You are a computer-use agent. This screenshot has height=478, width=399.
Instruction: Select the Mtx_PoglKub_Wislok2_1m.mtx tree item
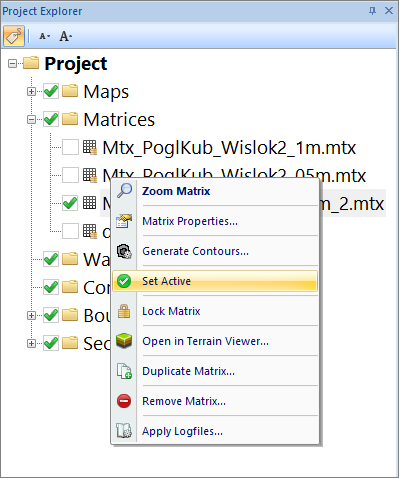click(x=229, y=148)
